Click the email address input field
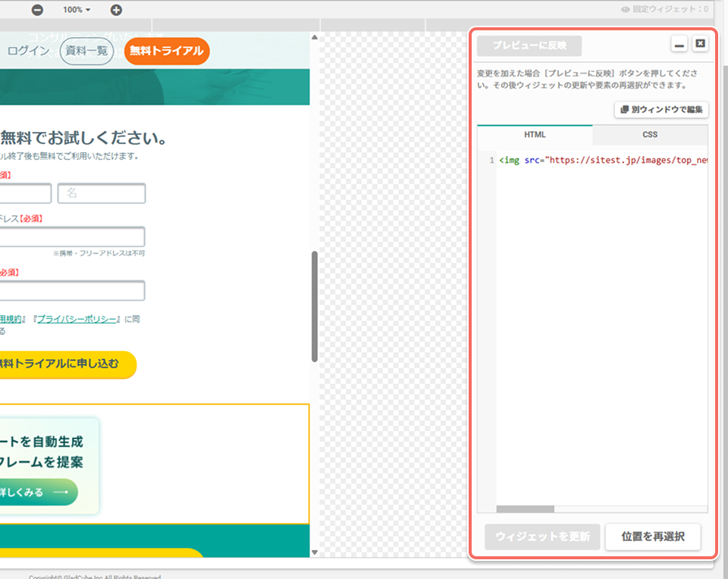 coord(72,236)
